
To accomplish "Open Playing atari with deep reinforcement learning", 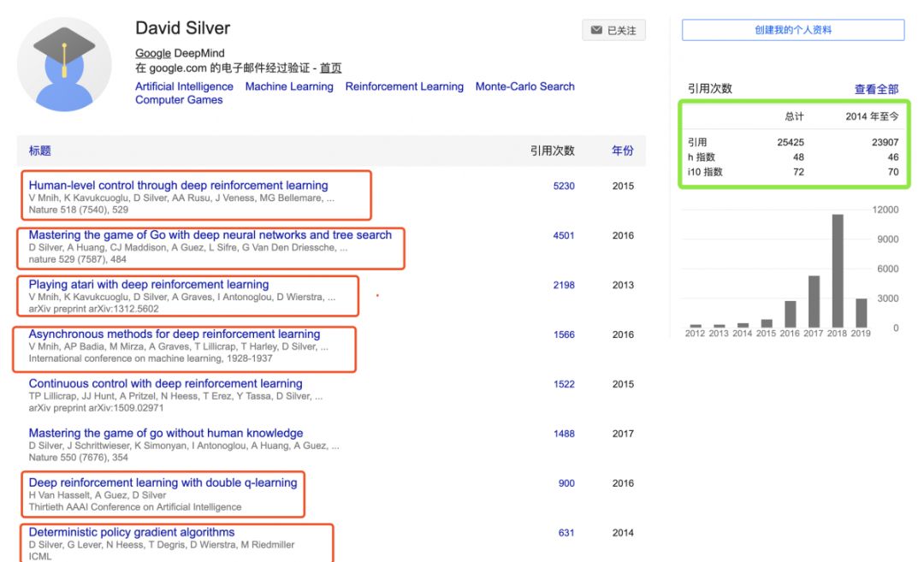I will click(149, 285).
